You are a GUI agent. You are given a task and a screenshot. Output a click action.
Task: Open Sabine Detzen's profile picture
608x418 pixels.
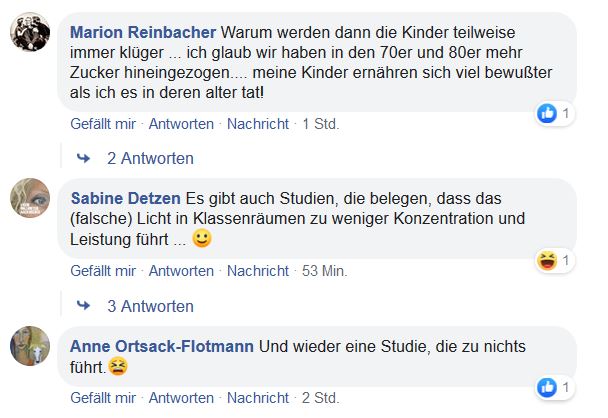click(30, 198)
